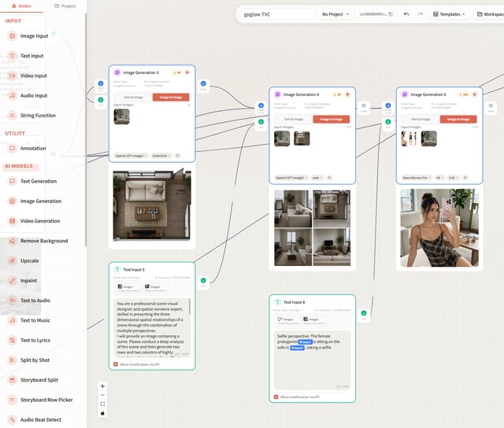Image resolution: width=504 pixels, height=428 pixels.
Task: Zoom out the canvas with minus button
Action: pos(102,395)
